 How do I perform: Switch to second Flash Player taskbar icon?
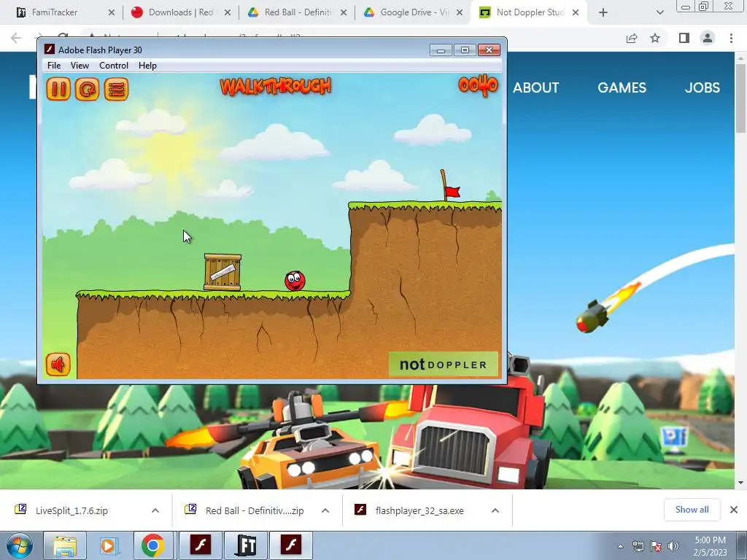(x=291, y=545)
